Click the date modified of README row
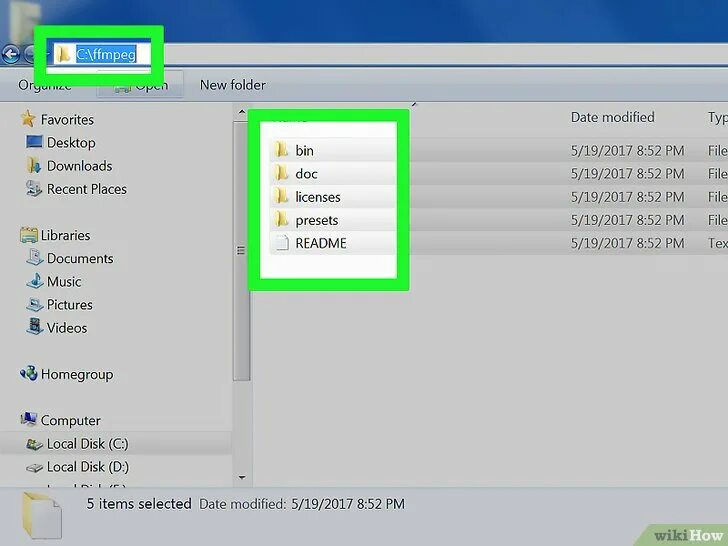 [627, 244]
